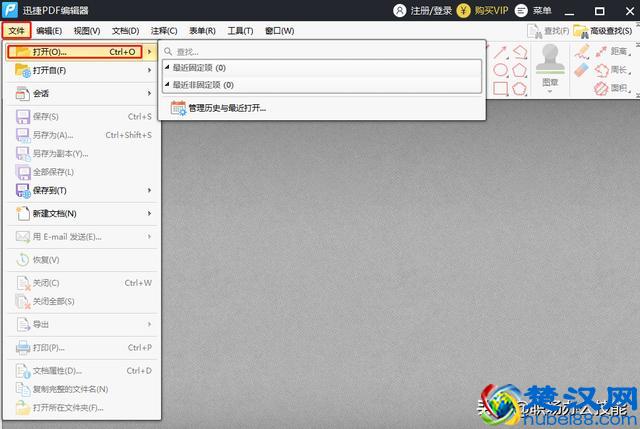Select the pencil drawing tool

point(582,51)
